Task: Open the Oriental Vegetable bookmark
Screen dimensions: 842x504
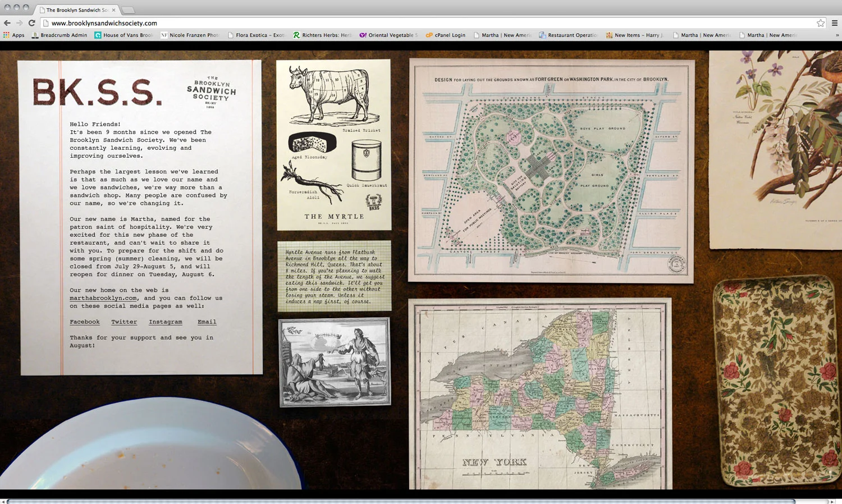Action: tap(388, 35)
